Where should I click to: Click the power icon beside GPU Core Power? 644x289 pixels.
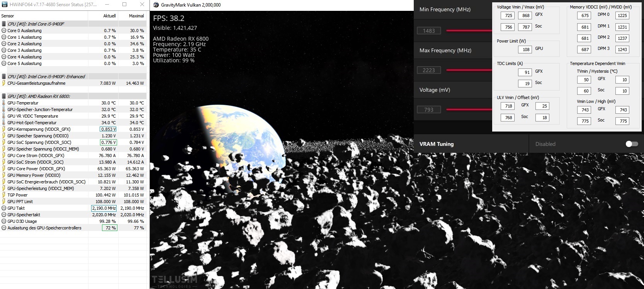pyautogui.click(x=4, y=169)
